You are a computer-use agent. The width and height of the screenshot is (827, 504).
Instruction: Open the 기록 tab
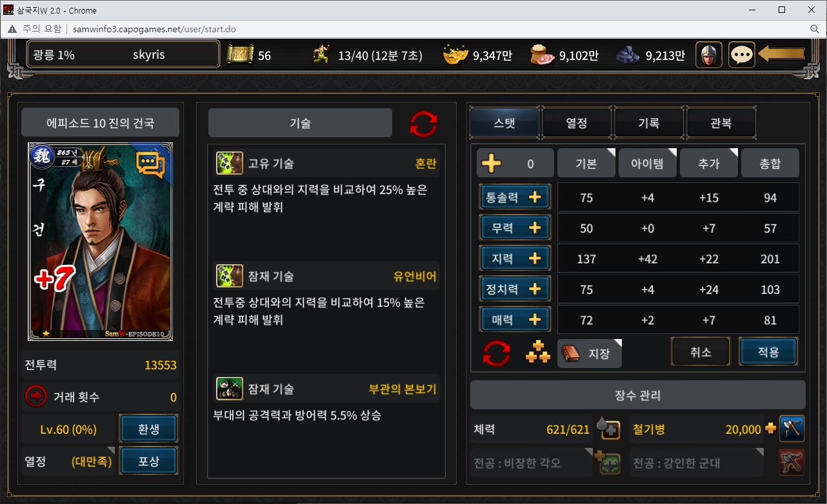649,123
